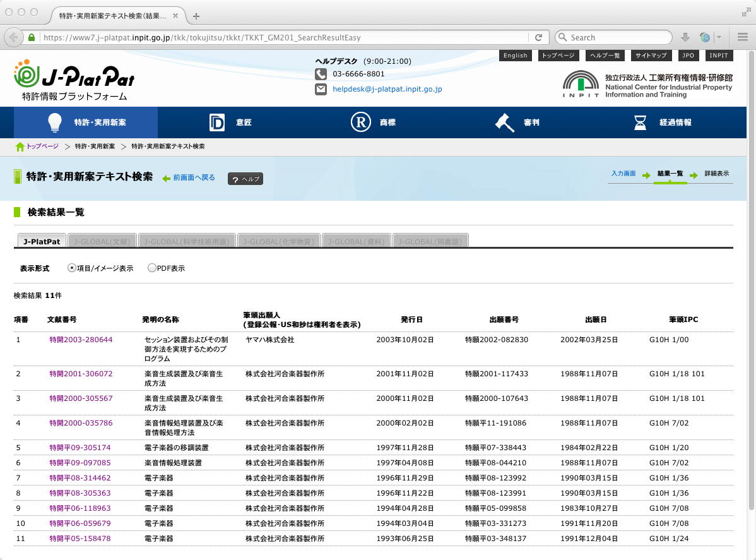This screenshot has width=756, height=560.
Task: Click the hourglass icon for 経過情報
Action: (x=640, y=122)
